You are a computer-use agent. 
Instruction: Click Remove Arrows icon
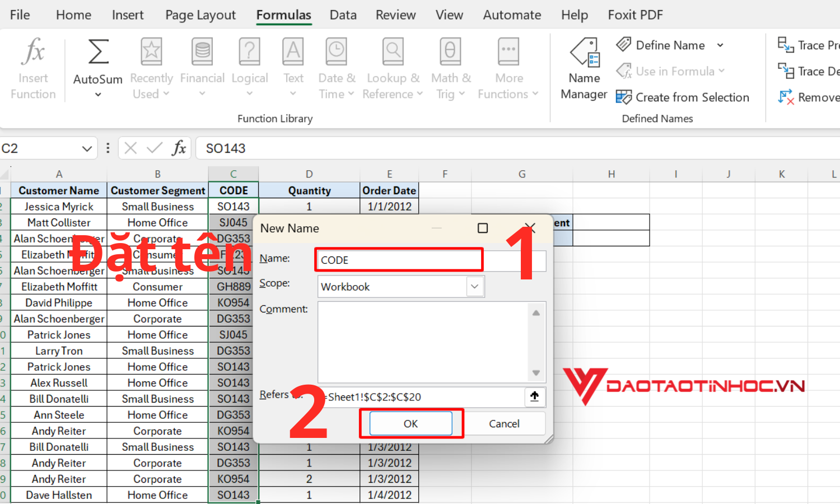pos(786,97)
